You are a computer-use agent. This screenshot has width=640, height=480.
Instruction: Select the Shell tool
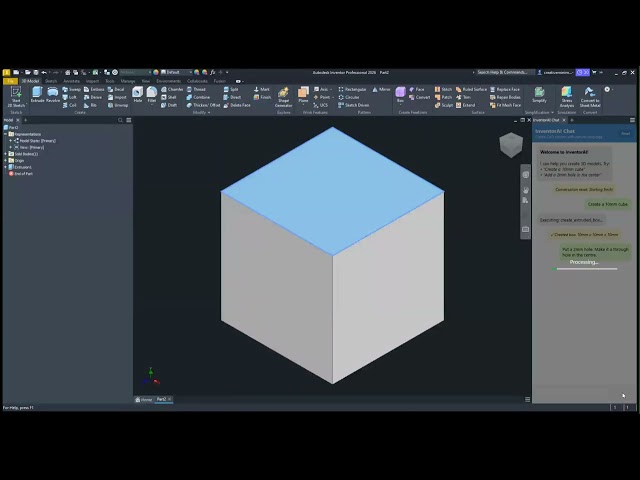pos(169,97)
